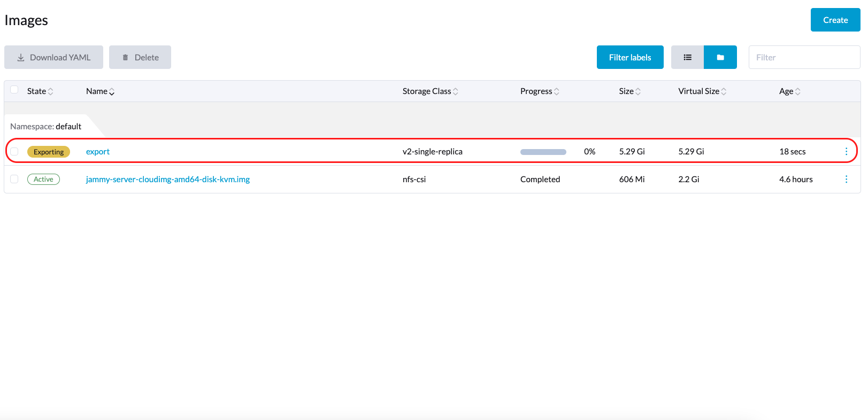Click the export progress bar
Image resolution: width=868 pixels, height=420 pixels.
[x=543, y=152]
